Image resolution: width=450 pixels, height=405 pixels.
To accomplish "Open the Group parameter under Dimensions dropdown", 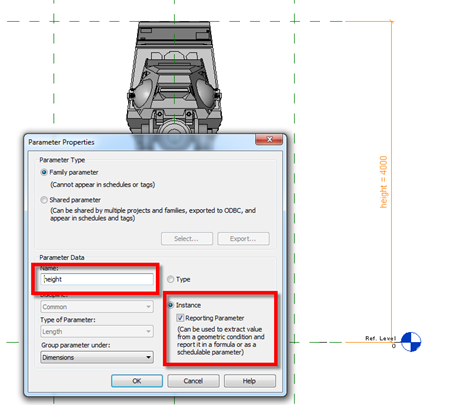I will (x=97, y=357).
